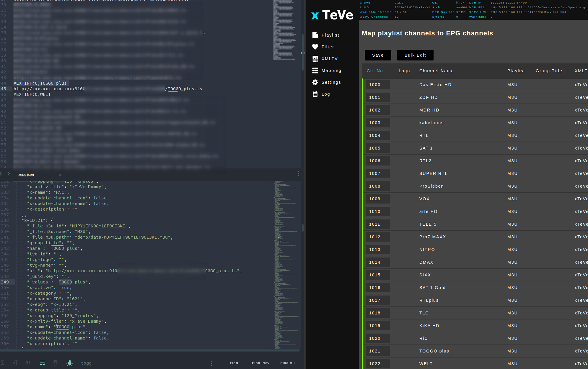Toggle whole-word matching quotes icon
588x369 pixels.
(28, 363)
